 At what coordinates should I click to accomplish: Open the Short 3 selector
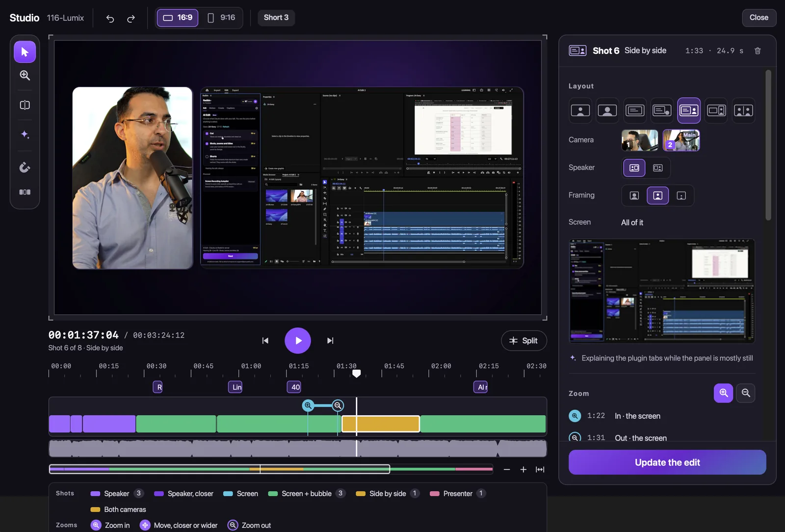click(276, 18)
